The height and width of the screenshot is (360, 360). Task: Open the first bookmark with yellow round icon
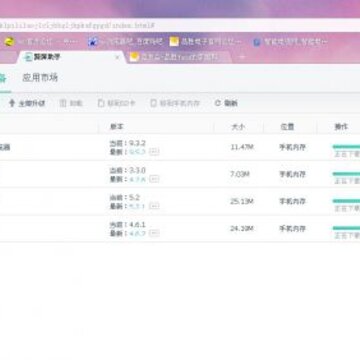[x=42, y=42]
